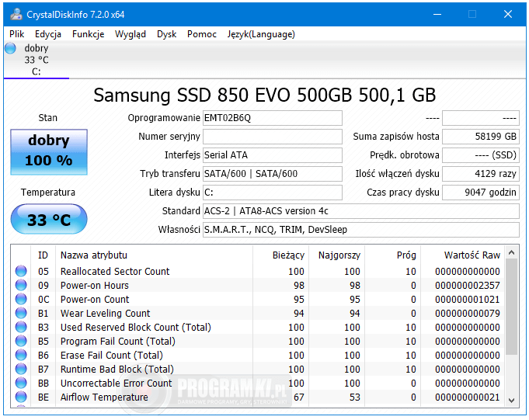Click the empty Numer seryjny field
Image resolution: width=529 pixels, height=420 pixels.
point(272,137)
